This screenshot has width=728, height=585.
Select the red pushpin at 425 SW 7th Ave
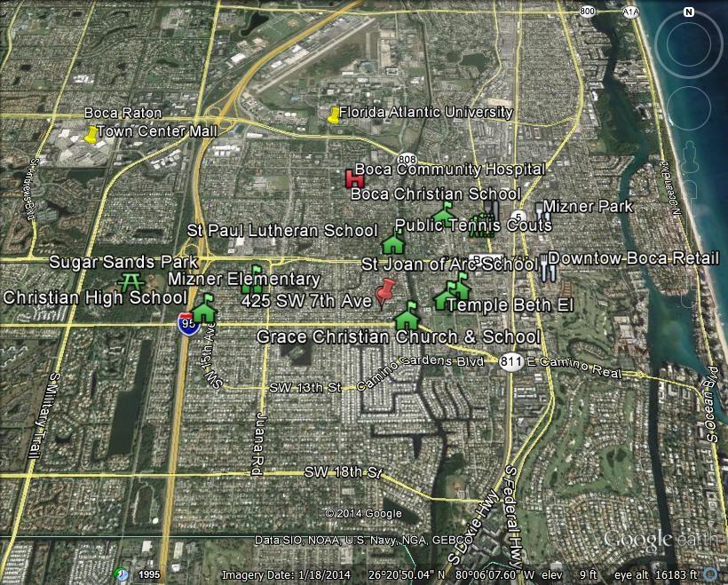(x=385, y=293)
